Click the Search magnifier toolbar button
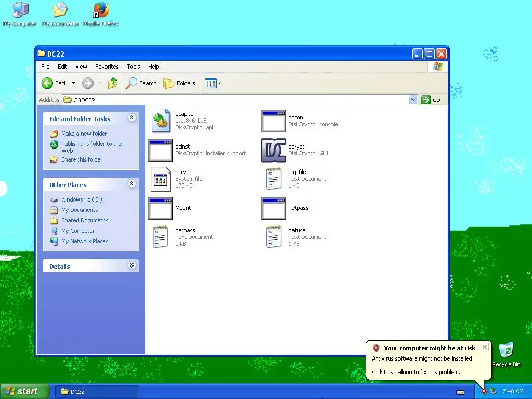 [x=141, y=83]
